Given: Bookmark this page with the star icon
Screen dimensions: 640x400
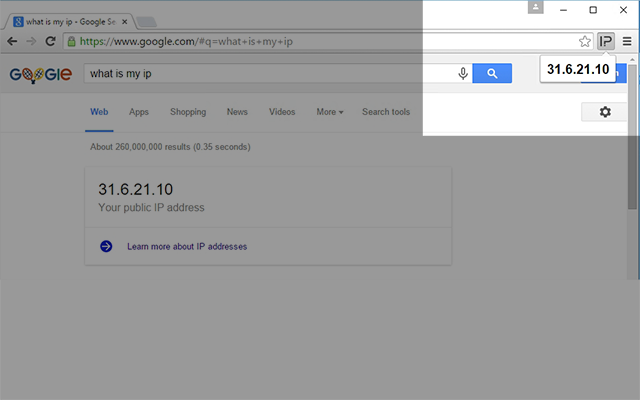Looking at the screenshot, I should 584,41.
